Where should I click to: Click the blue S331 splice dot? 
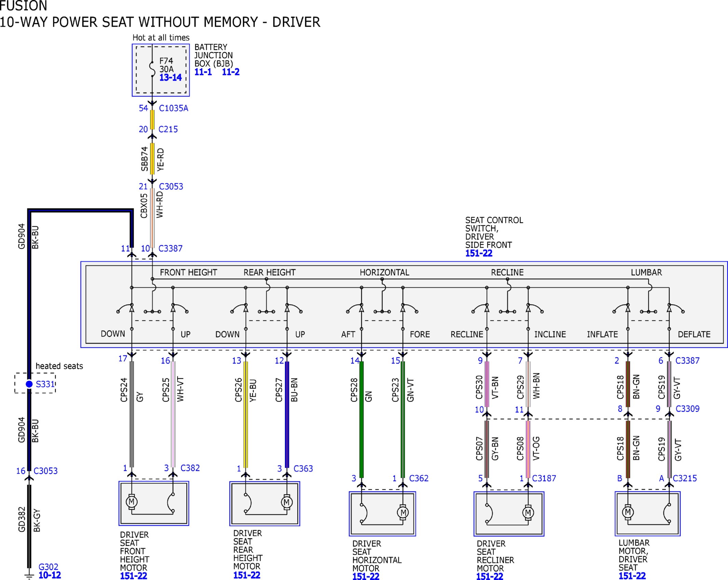[29, 384]
